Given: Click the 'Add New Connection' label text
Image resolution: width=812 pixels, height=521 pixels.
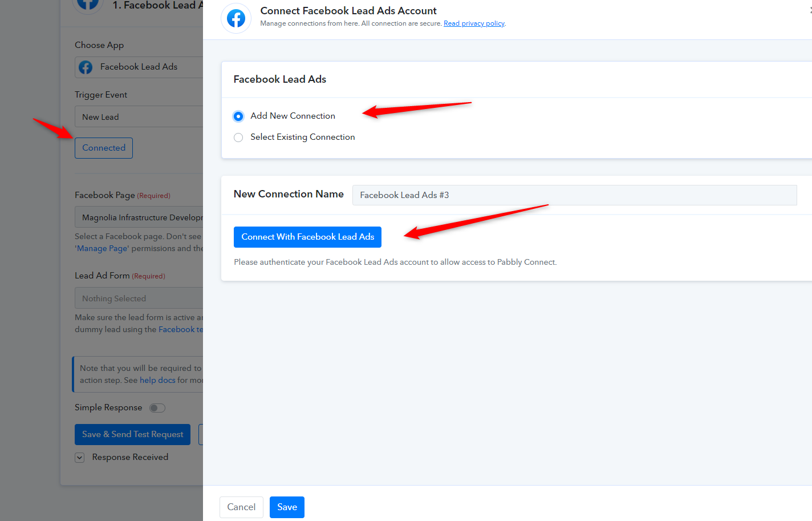Looking at the screenshot, I should click(x=293, y=116).
